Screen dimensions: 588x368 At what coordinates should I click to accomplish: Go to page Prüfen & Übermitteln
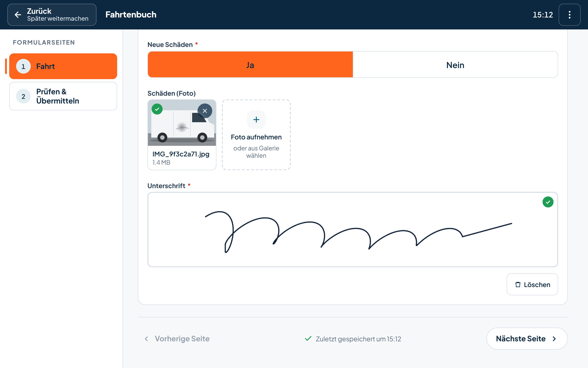(x=63, y=96)
